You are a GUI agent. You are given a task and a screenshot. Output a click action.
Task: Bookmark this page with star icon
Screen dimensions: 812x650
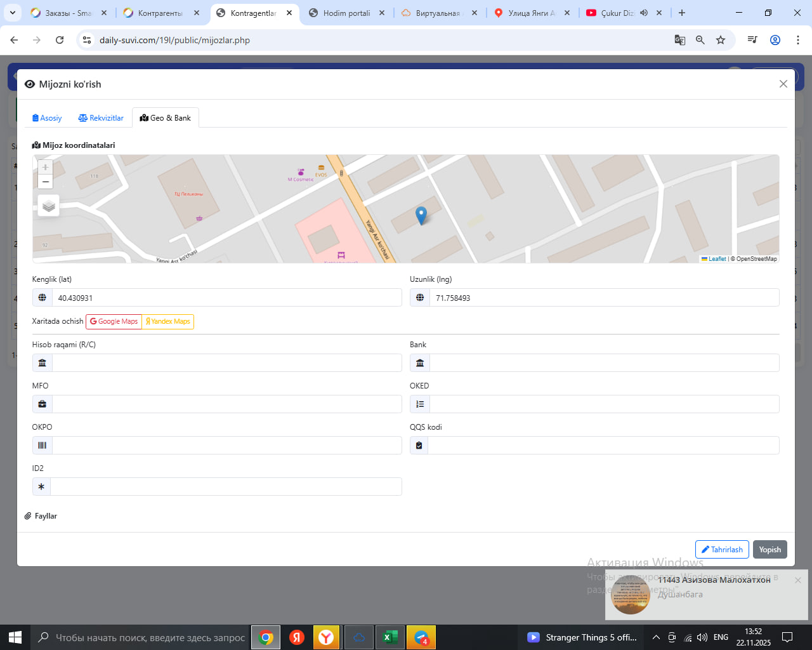tap(721, 40)
